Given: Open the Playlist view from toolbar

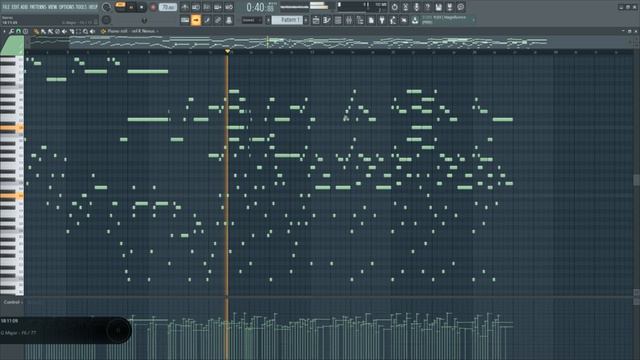Looking at the screenshot, I should [316, 20].
